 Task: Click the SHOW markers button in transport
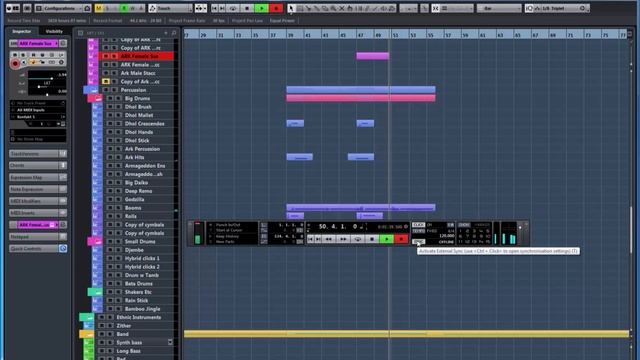(464, 225)
